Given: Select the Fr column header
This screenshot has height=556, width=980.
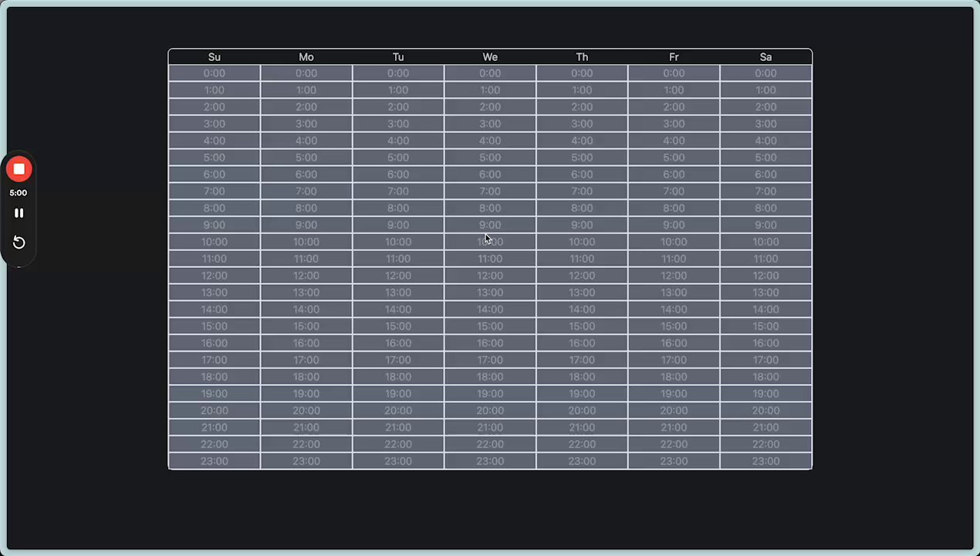Looking at the screenshot, I should (x=674, y=57).
